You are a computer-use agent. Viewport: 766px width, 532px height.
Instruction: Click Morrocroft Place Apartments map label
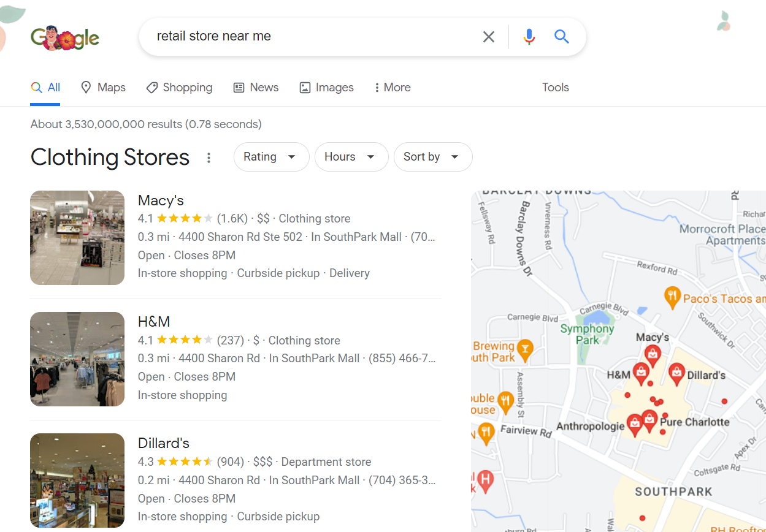(722, 235)
